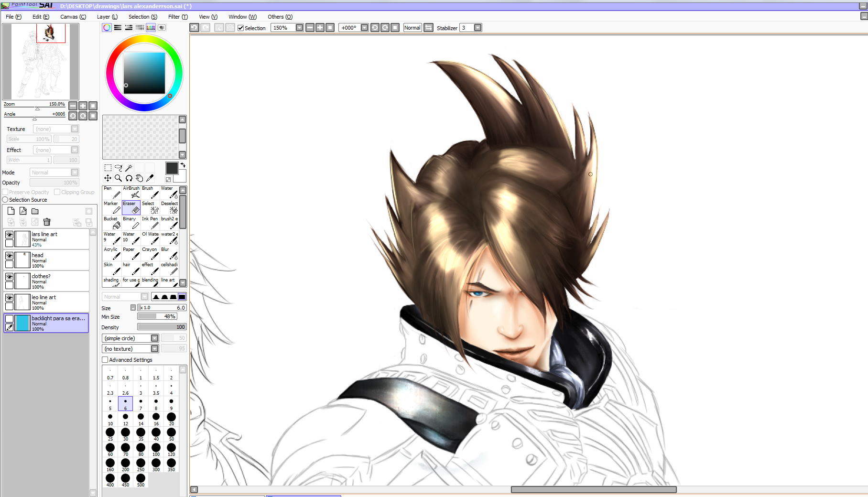
Task: Select brush size 16 preset
Action: tap(156, 419)
